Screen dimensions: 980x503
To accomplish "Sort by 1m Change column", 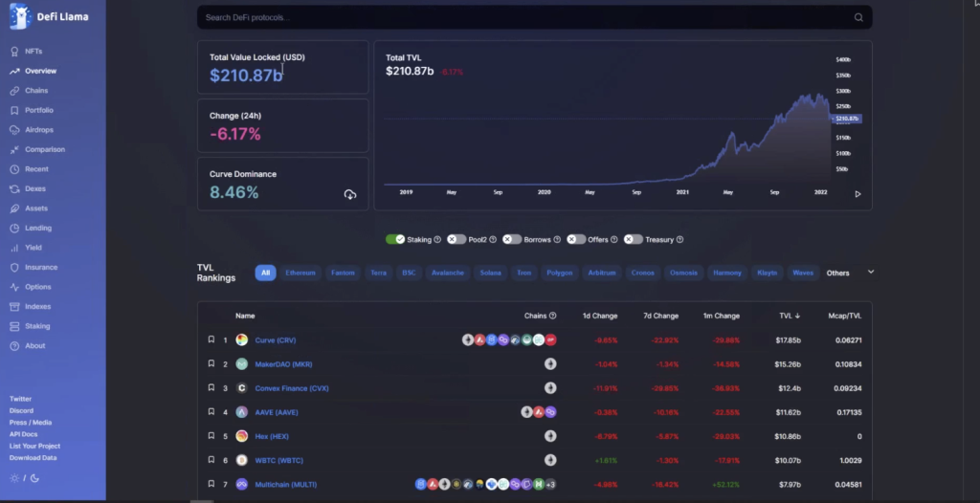I will coord(722,316).
